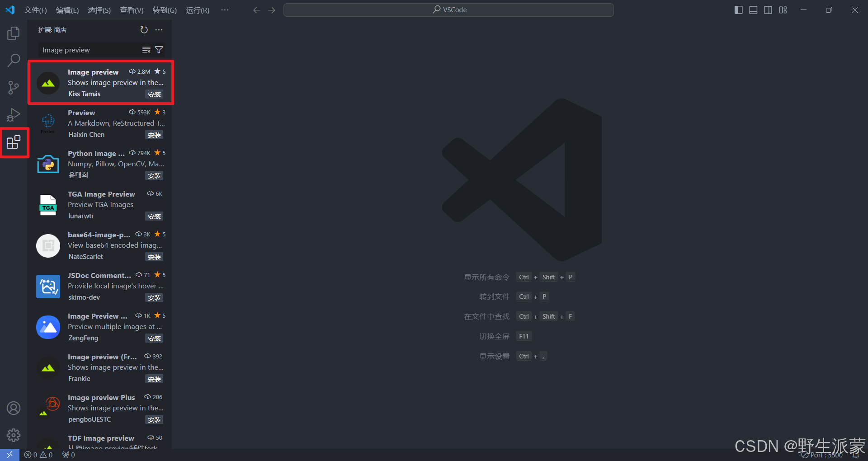
Task: Open Image preview Plus extension icon
Action: tap(48, 408)
